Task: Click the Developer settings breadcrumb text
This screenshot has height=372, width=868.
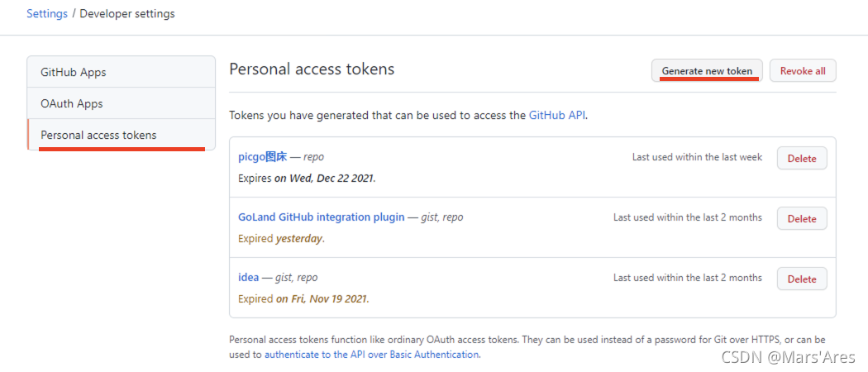Action: [x=127, y=14]
